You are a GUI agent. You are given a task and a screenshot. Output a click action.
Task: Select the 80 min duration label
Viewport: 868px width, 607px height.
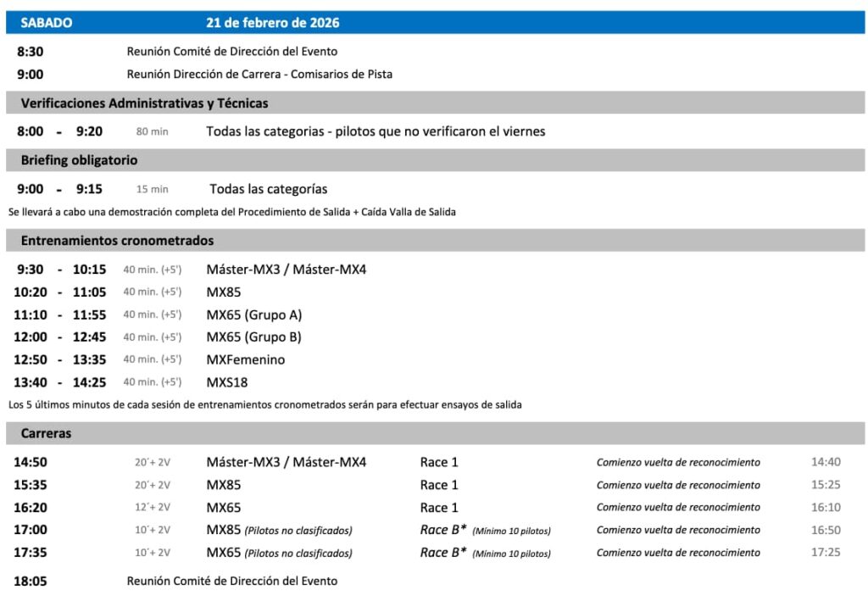(x=153, y=132)
